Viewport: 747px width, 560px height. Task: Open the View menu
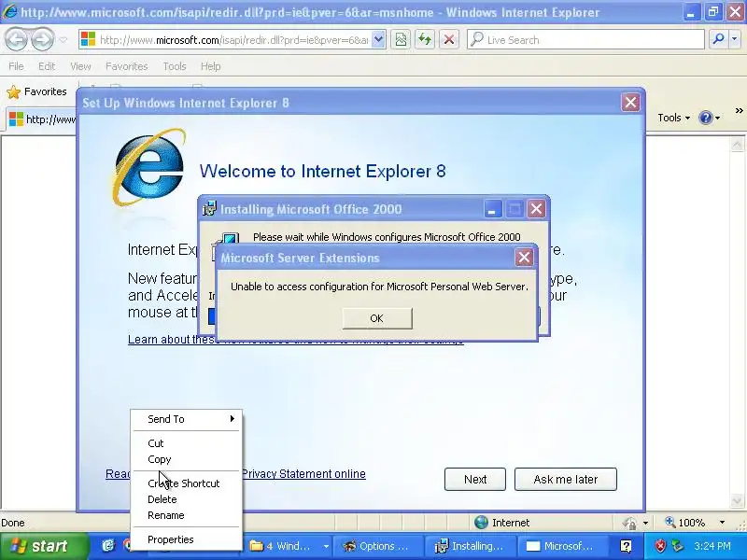80,66
